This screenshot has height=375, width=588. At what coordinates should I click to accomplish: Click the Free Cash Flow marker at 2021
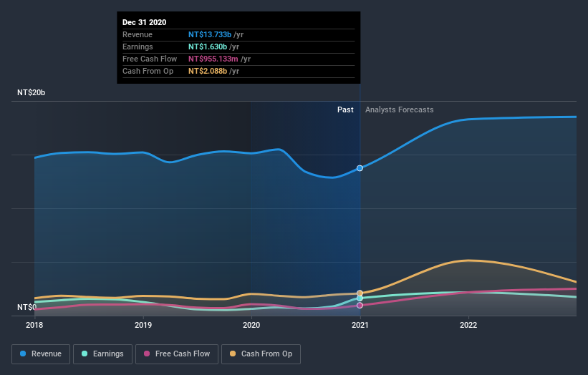tap(360, 306)
